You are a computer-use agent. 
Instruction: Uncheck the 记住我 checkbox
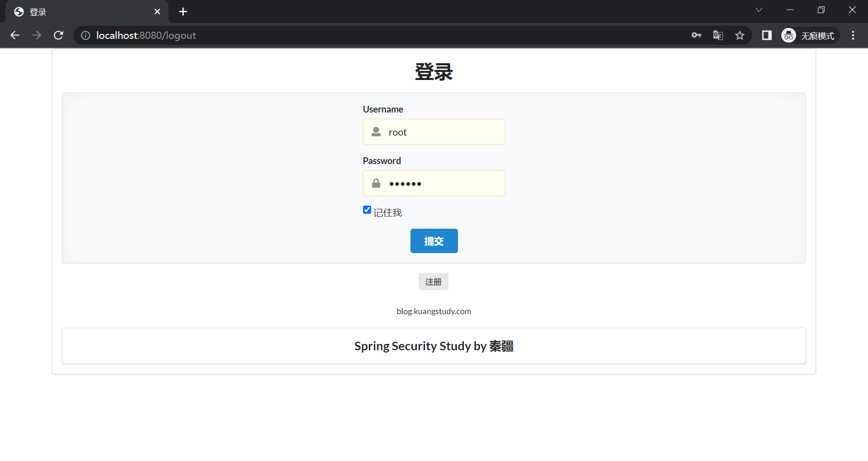pos(367,210)
